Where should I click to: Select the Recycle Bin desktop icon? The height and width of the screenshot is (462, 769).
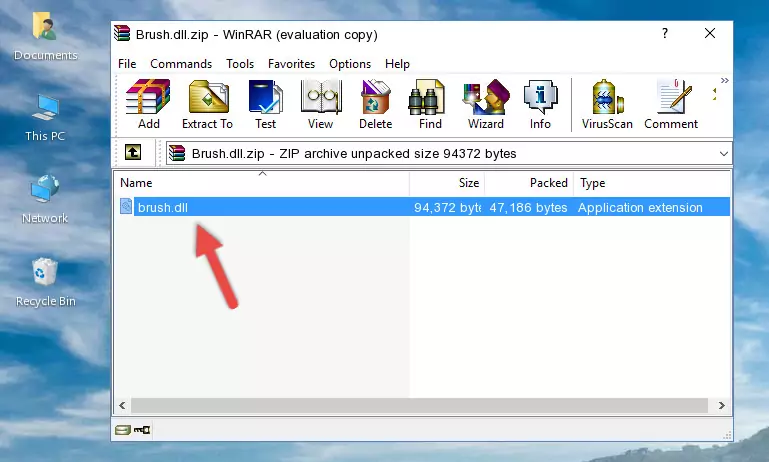coord(45,282)
